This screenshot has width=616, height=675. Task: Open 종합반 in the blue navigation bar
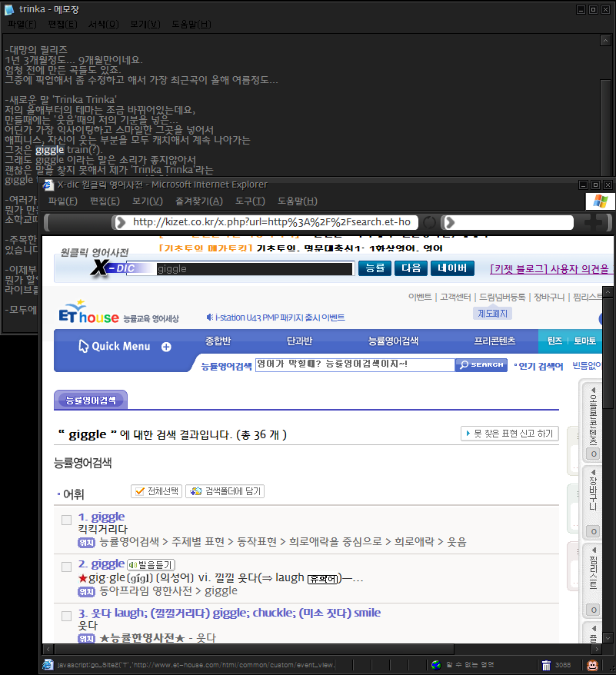218,341
